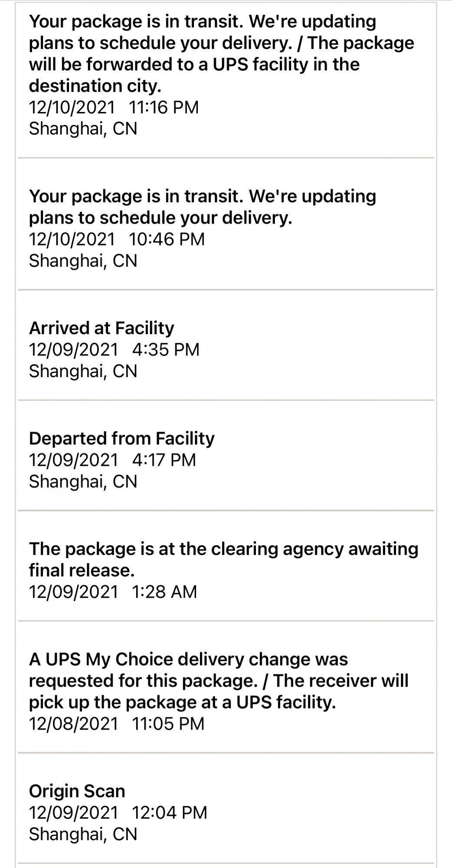Viewport: 452px width, 868px height.
Task: Tap Shanghai, CN under the 11:16 PM entry
Action: [83, 128]
